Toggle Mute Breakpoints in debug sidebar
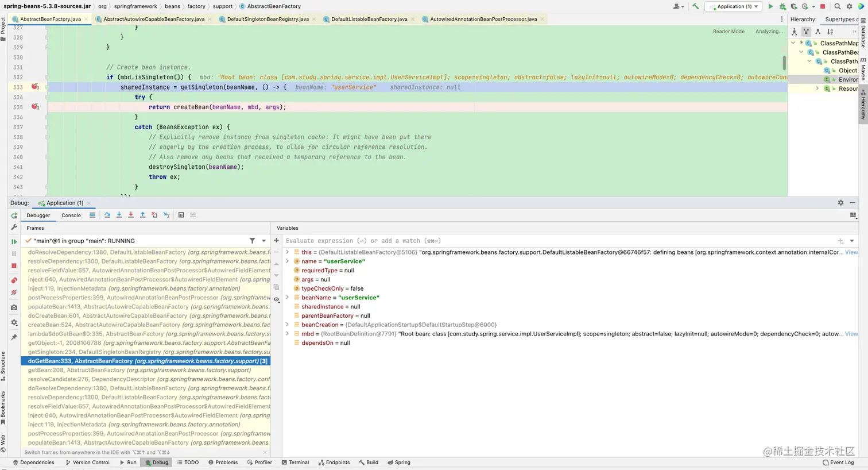 (x=14, y=292)
